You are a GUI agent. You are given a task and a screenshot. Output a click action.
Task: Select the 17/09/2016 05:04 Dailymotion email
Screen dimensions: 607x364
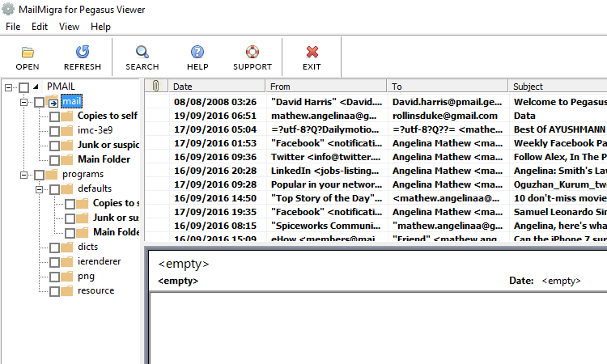coord(376,129)
